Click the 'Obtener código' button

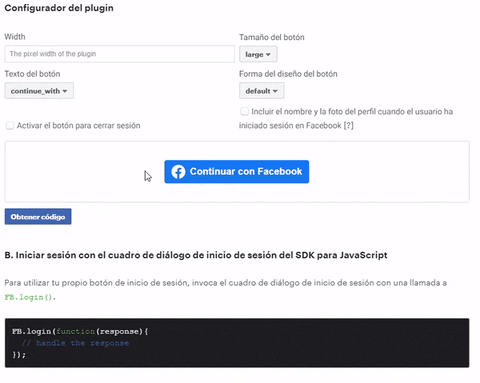[x=38, y=217]
